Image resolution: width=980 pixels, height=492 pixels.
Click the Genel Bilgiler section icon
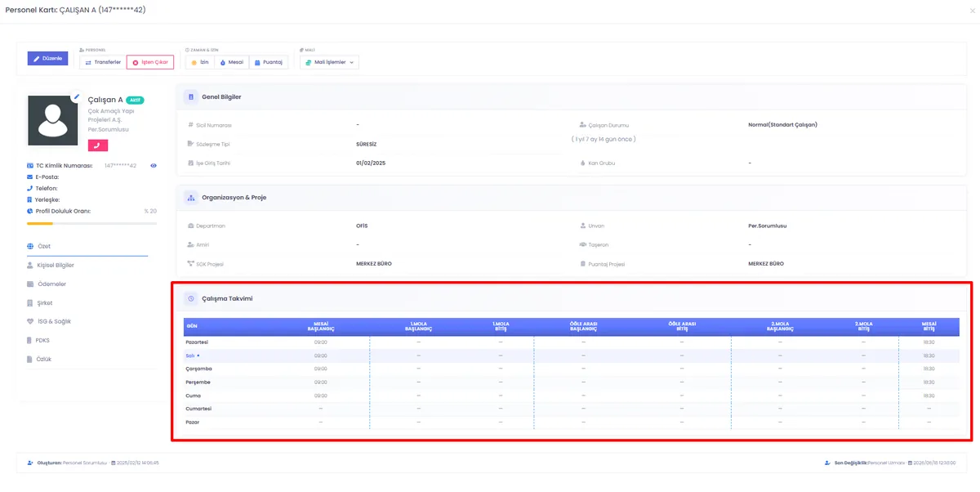pyautogui.click(x=191, y=96)
